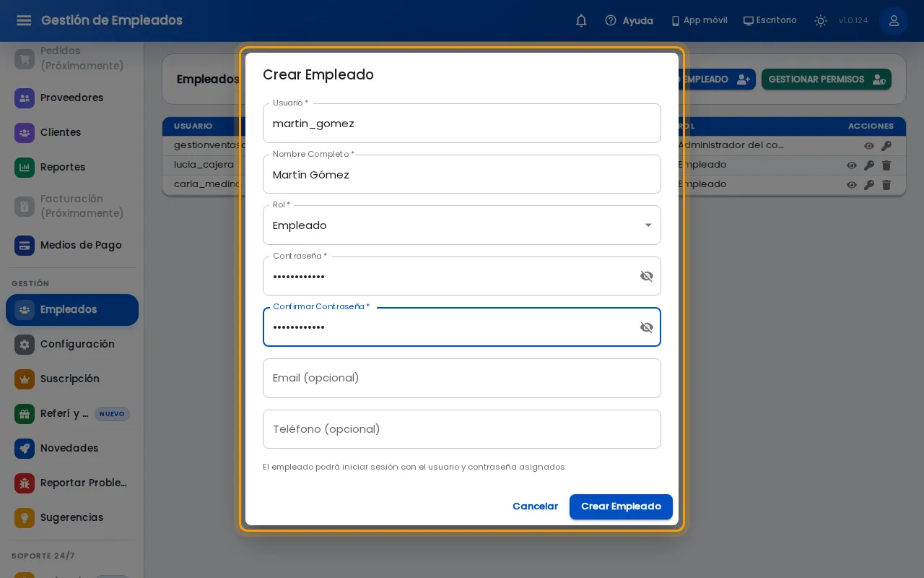Open the notifications bell
924x578 pixels.
[581, 21]
